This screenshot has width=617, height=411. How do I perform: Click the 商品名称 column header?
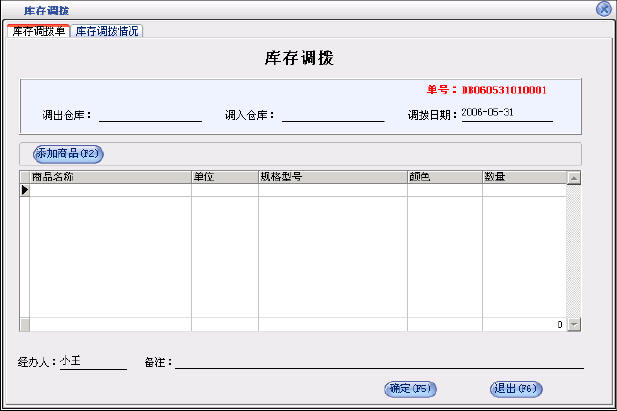110,177
